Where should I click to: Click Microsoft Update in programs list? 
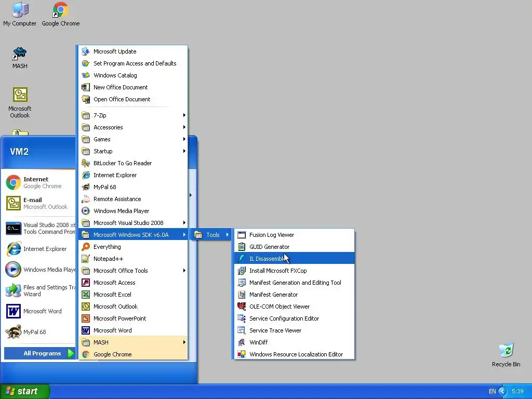[133, 51]
